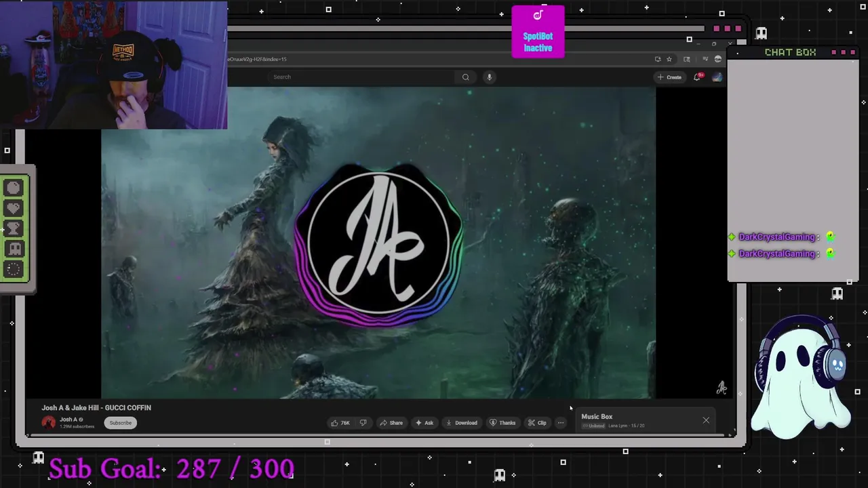Click the CHAT BOX header label
This screenshot has width=868, height=488.
(790, 52)
